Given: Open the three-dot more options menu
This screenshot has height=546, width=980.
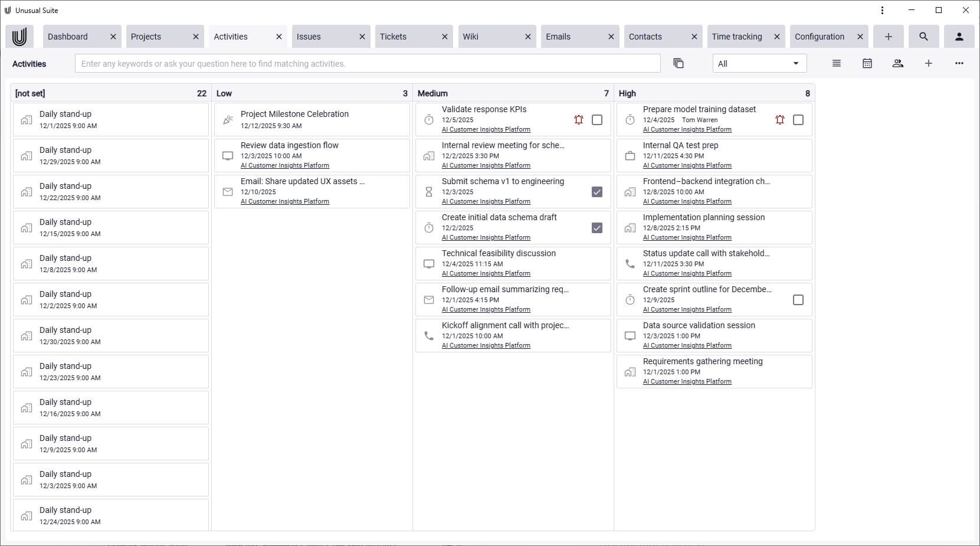Looking at the screenshot, I should pyautogui.click(x=959, y=64).
